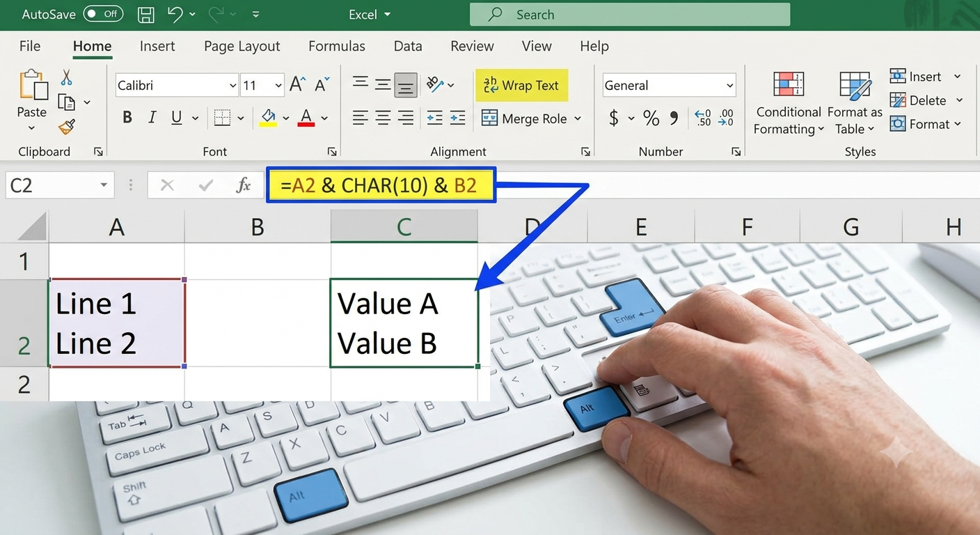Image resolution: width=980 pixels, height=535 pixels.
Task: Select Center horizontal alignment
Action: click(383, 118)
